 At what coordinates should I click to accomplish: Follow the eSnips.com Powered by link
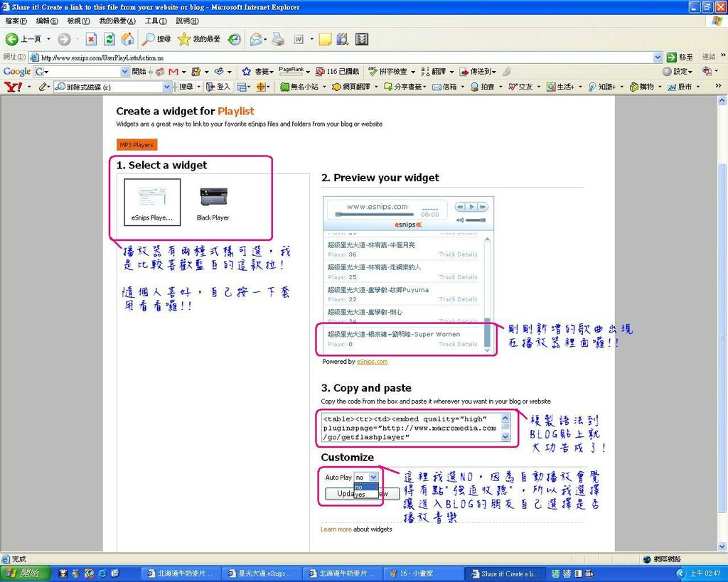click(x=372, y=362)
